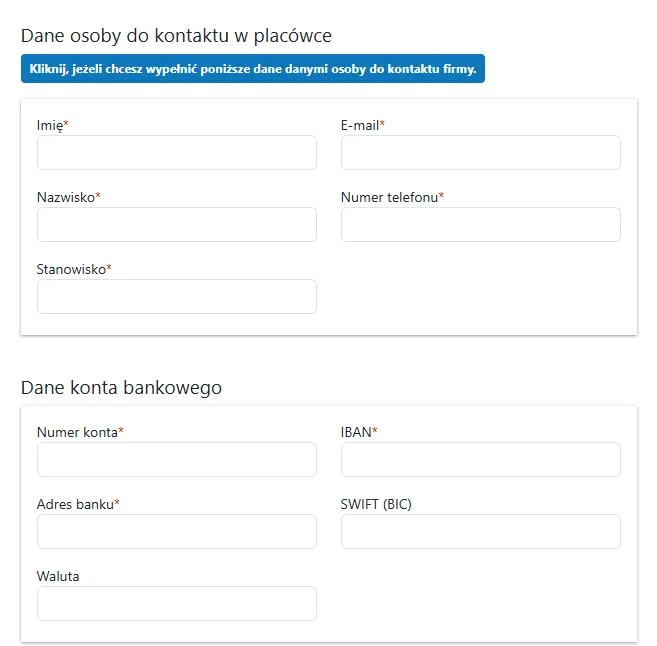Click the "Adres banku" label text
This screenshot has height=646, width=657.
75,504
